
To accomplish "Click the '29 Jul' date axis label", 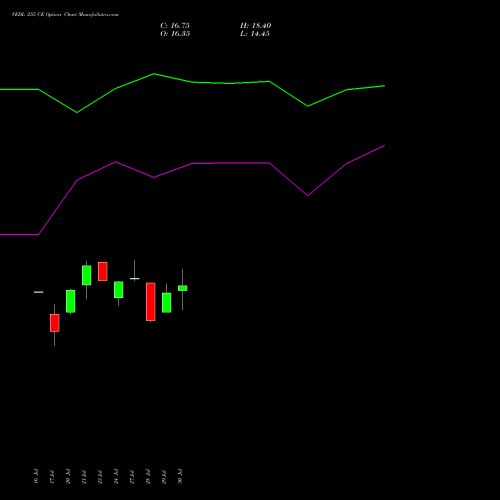I will pyautogui.click(x=164, y=477).
